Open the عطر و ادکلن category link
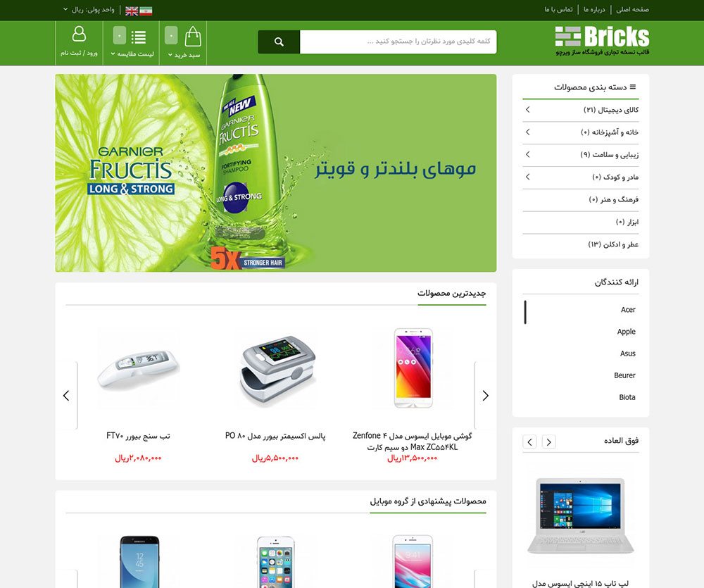 [613, 244]
